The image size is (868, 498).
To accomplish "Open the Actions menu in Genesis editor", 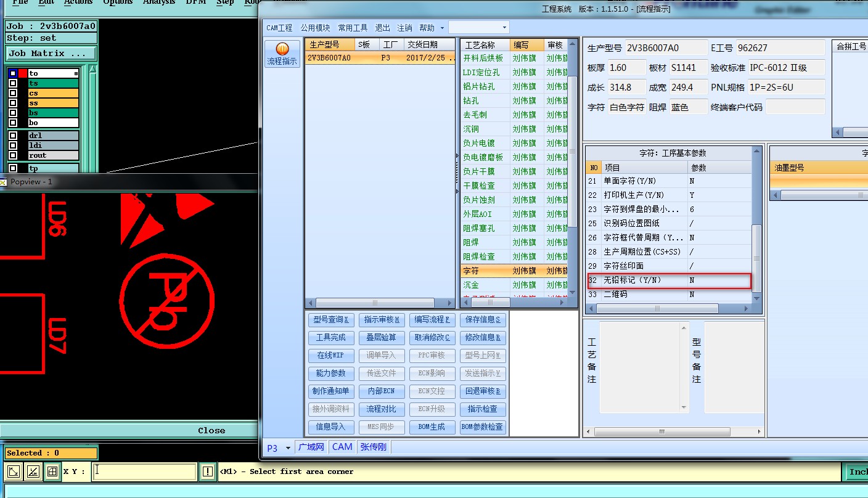I will (78, 2).
